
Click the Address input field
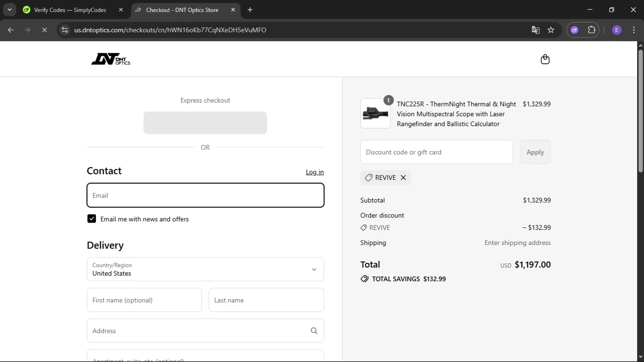pos(205,331)
